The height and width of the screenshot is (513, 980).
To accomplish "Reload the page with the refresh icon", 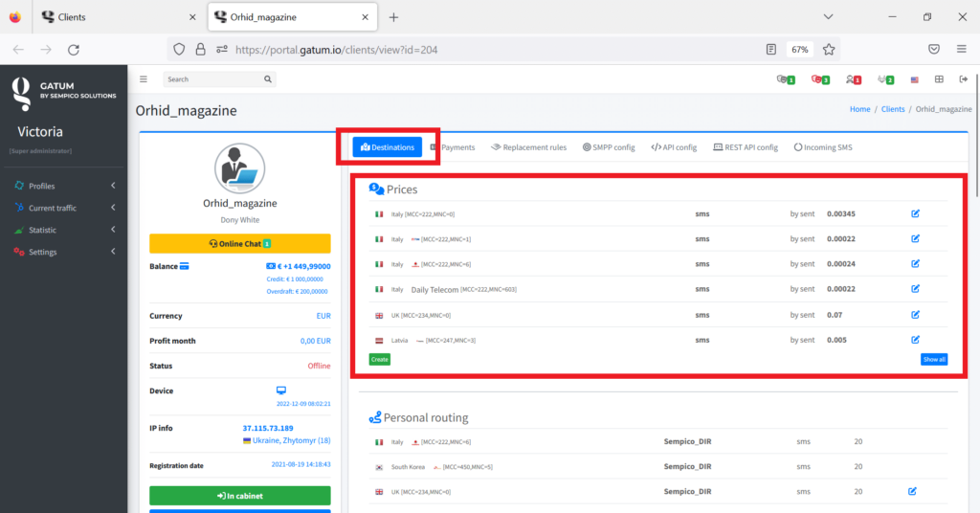I will (x=74, y=50).
